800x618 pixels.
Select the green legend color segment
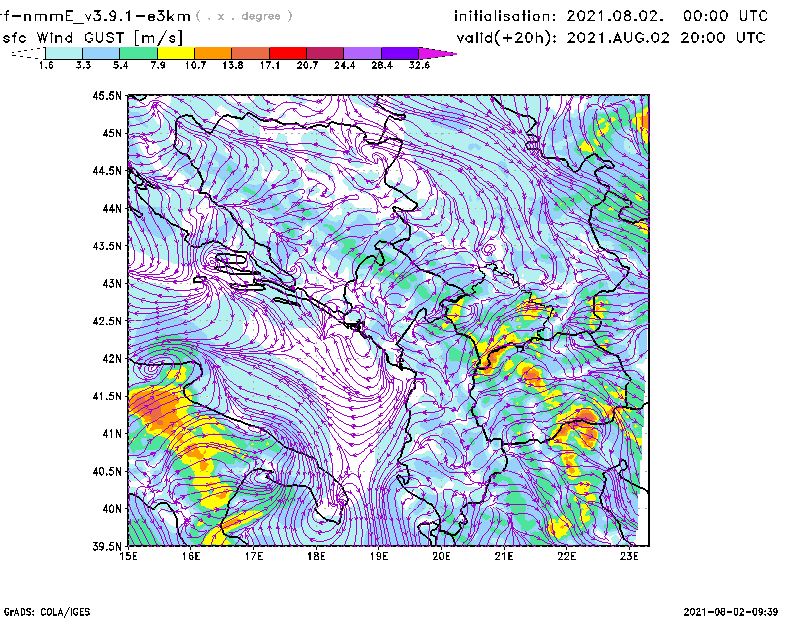click(138, 53)
